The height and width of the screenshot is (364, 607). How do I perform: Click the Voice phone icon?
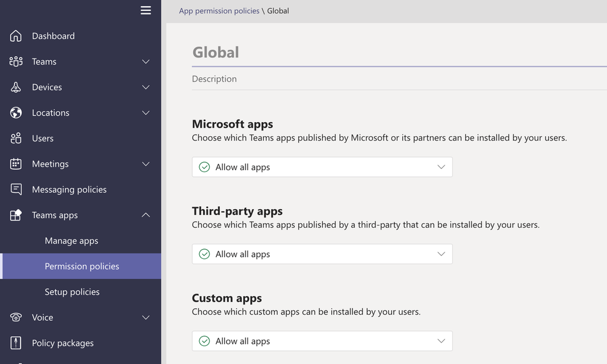point(16,317)
